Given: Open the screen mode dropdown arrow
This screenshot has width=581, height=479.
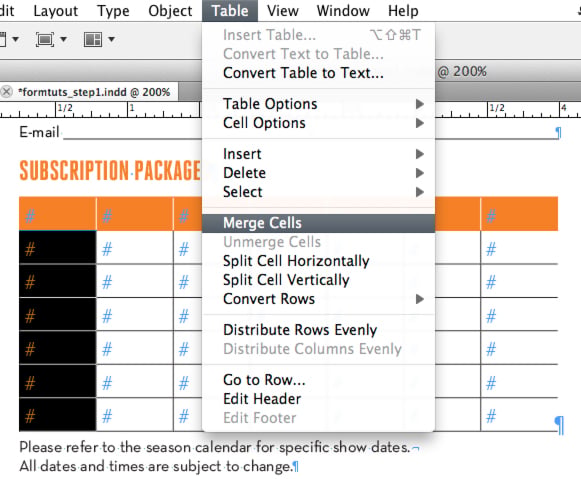Looking at the screenshot, I should click(63, 39).
